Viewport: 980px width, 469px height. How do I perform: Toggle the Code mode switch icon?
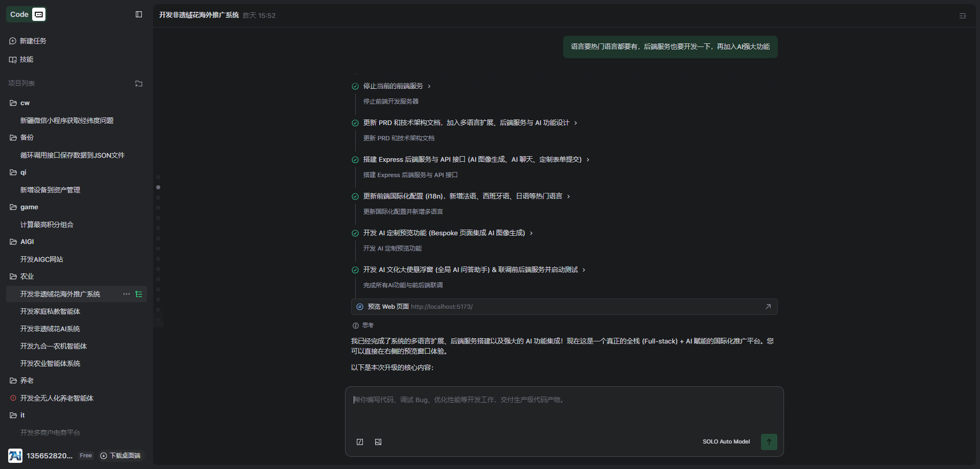[39, 14]
